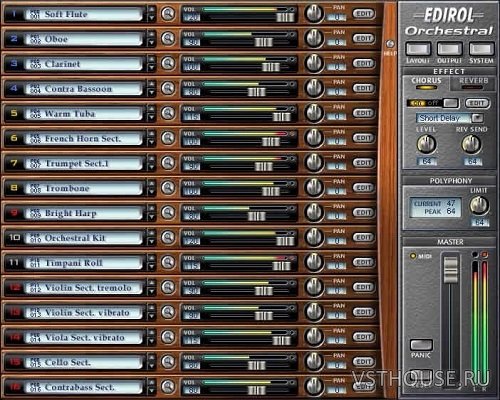
Task: Click the pan knob on Clarinet row
Action: (314, 63)
